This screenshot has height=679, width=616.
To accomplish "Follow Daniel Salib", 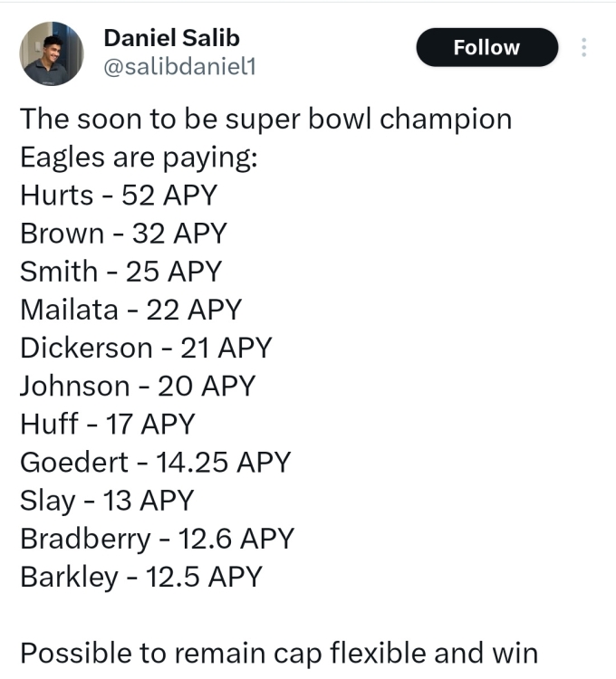I will [486, 47].
